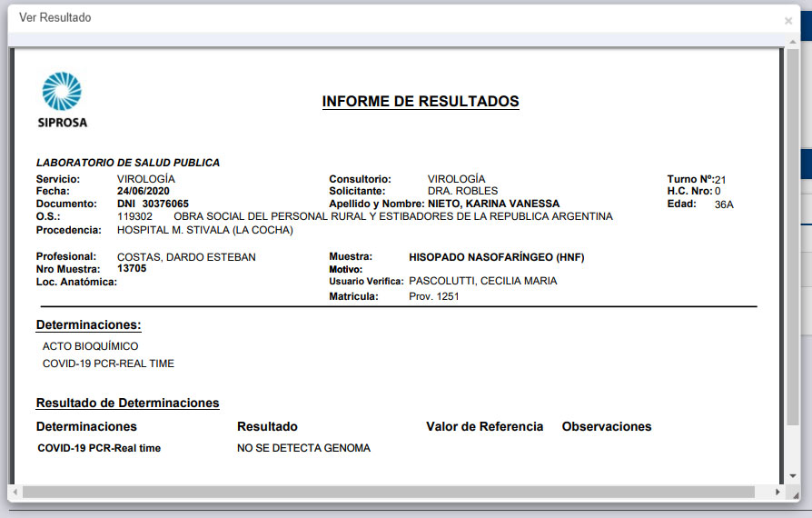812x518 pixels.
Task: Click 'HISOPADO NASOFARÍNGEO (HNF)' sample text
Action: [x=497, y=257]
